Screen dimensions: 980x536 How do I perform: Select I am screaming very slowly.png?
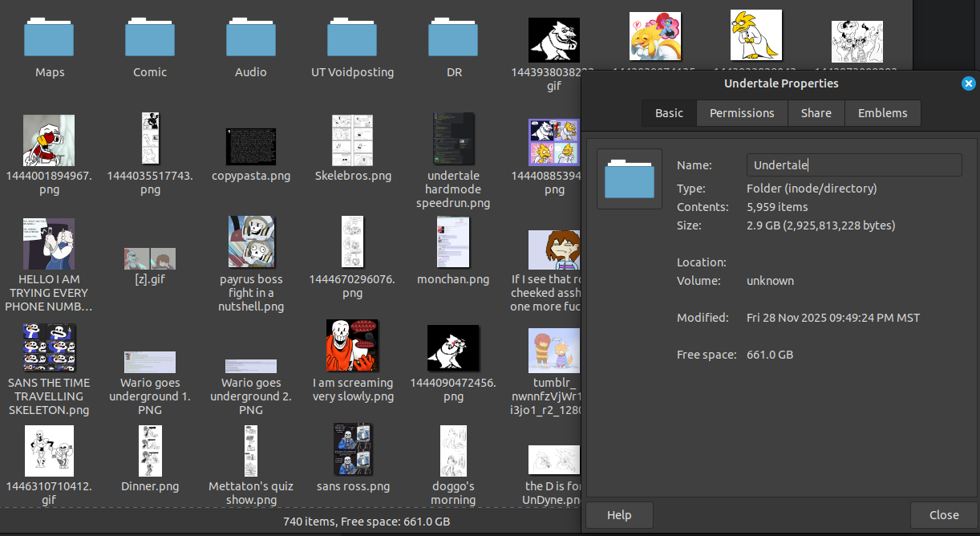coord(352,346)
